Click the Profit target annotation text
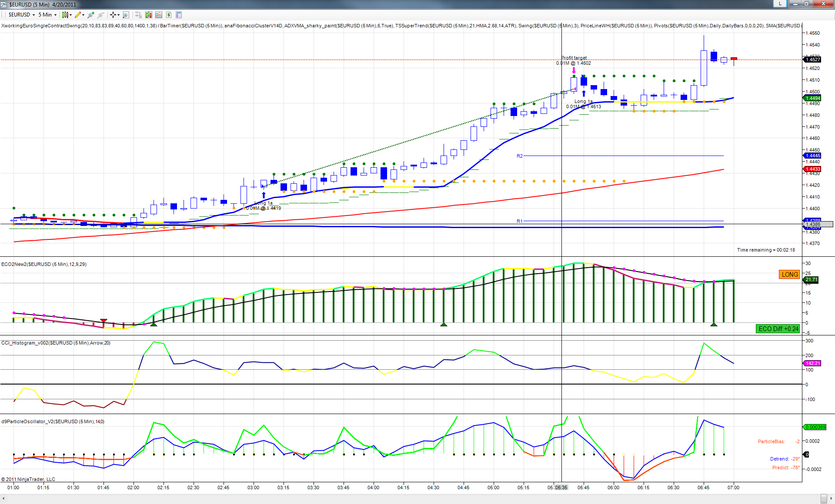The image size is (835, 504). 574,58
